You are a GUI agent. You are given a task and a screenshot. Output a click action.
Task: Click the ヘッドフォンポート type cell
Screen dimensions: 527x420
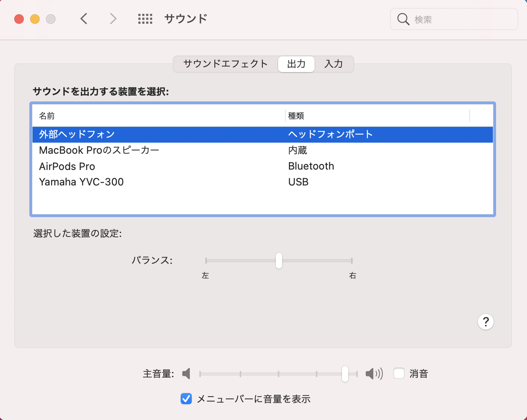coord(330,134)
